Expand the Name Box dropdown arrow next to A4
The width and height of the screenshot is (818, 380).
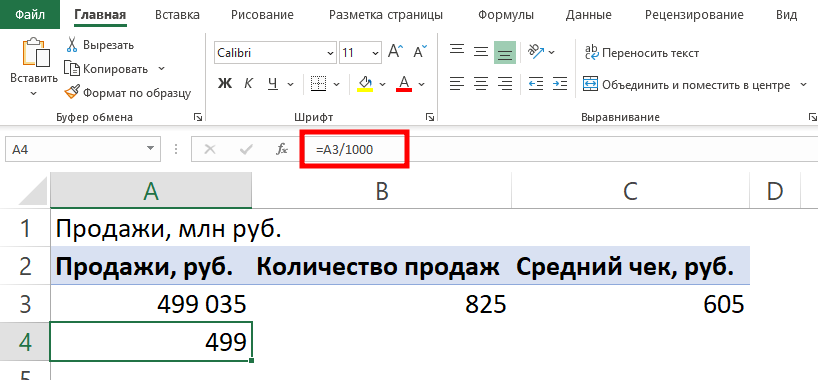[151, 149]
